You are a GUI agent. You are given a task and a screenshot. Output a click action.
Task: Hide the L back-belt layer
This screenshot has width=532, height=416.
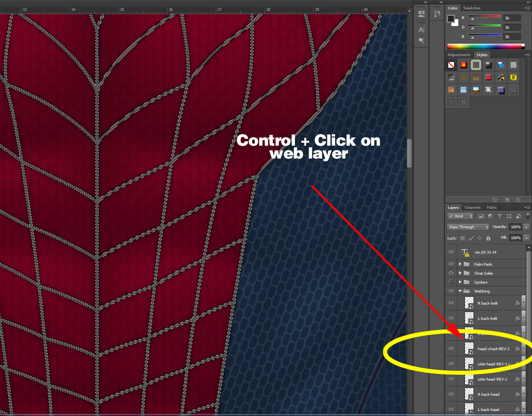click(x=451, y=318)
